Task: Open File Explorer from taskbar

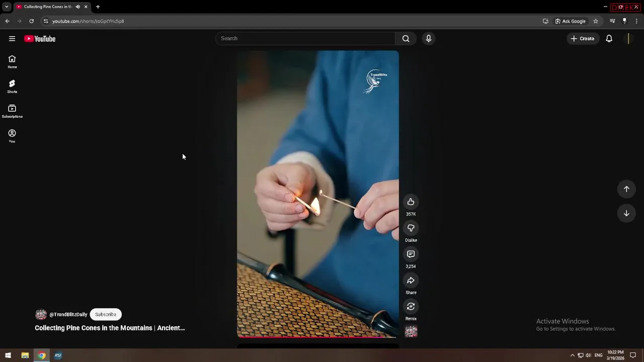Action: [25, 355]
